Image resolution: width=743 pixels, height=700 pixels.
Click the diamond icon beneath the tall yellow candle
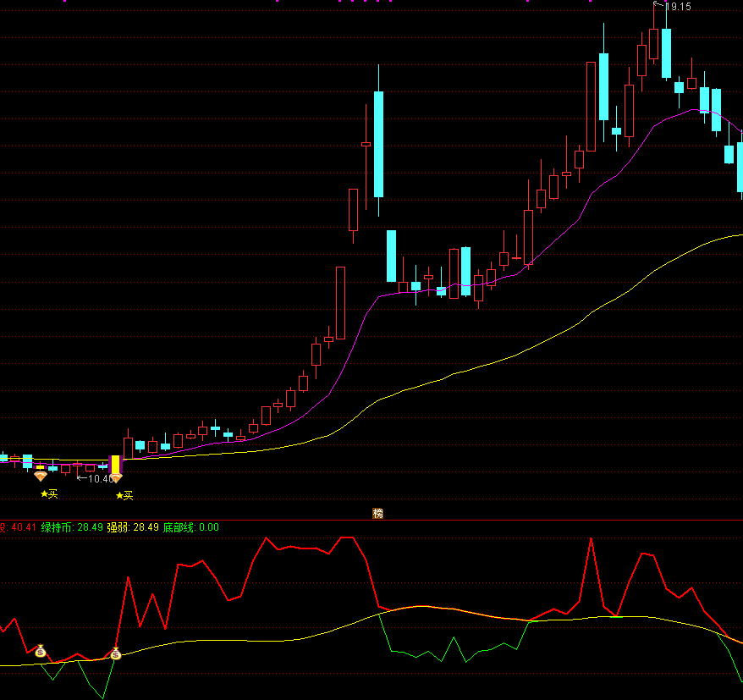(x=116, y=477)
